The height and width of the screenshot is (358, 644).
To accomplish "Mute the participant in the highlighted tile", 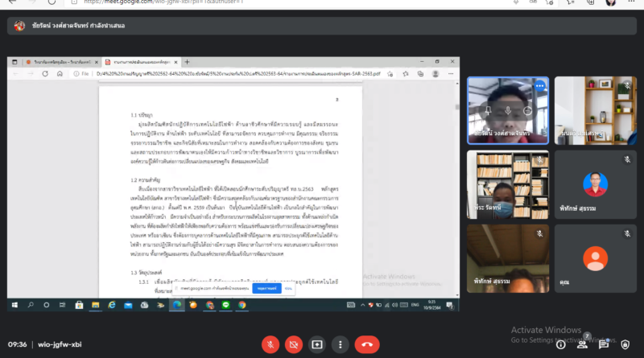I will tap(508, 109).
